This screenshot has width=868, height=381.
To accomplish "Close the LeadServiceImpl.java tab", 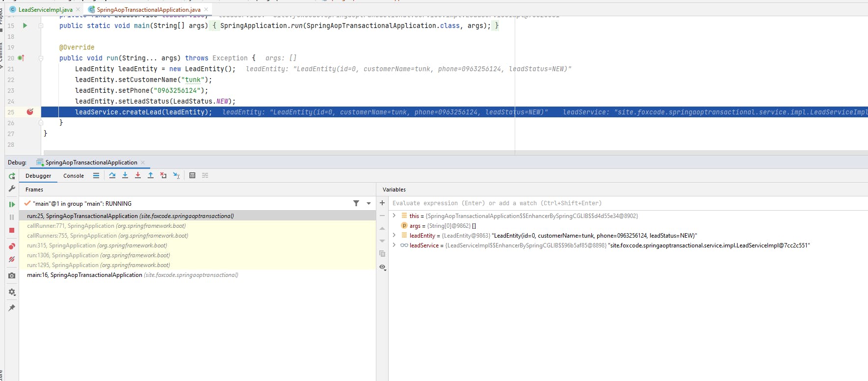I will [78, 9].
